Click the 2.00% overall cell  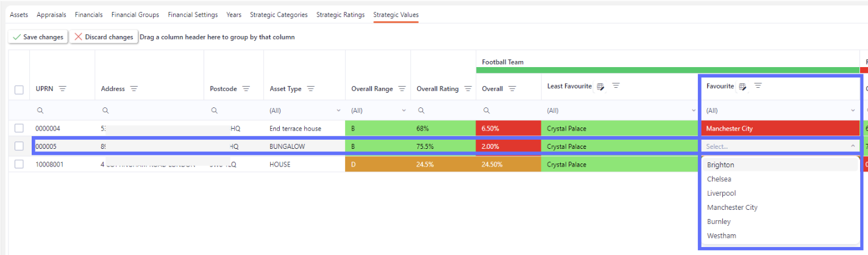[x=508, y=146]
